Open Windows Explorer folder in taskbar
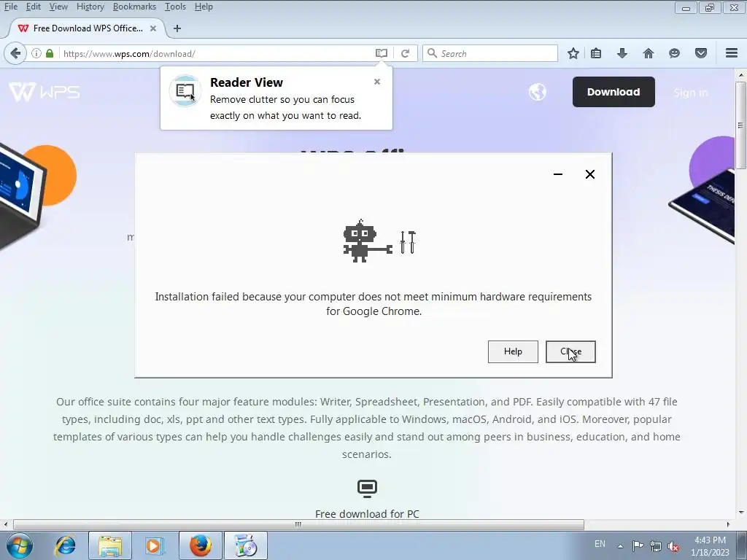Screen dimensions: 747x560 110,545
